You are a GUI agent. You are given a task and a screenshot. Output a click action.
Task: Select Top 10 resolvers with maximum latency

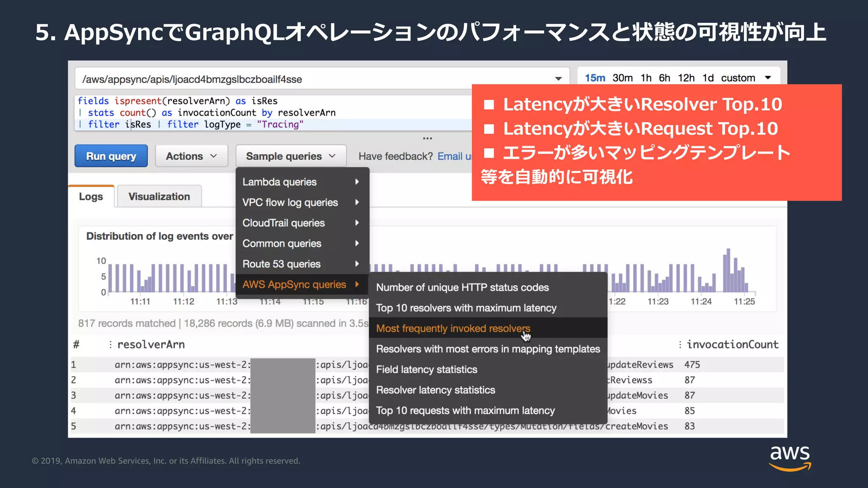tap(488, 308)
